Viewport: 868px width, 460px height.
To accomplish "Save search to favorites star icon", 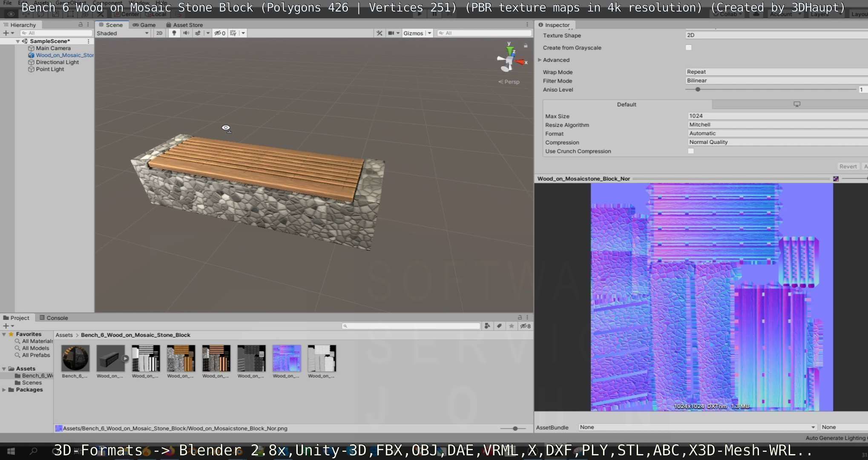I will (x=512, y=326).
